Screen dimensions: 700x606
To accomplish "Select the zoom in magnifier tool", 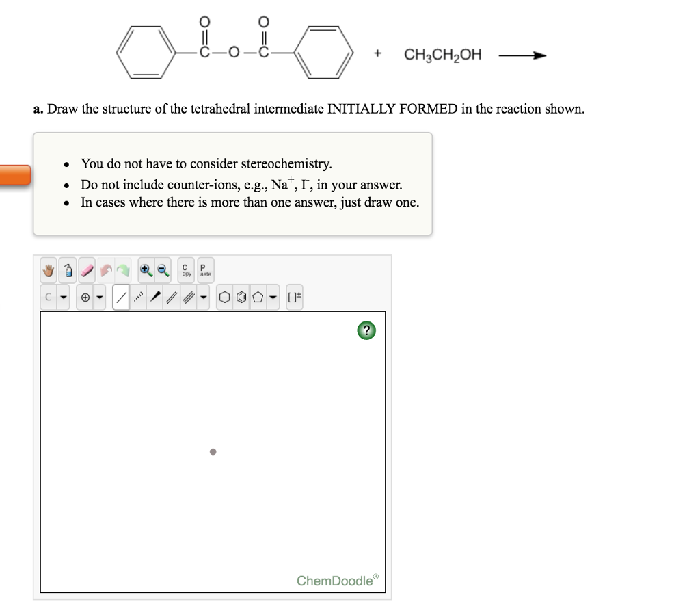I will 145,270.
